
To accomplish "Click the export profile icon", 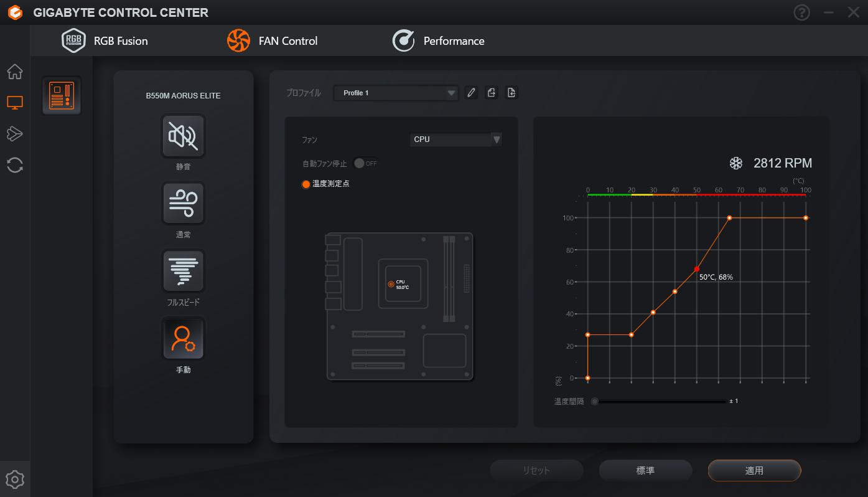I will point(492,93).
